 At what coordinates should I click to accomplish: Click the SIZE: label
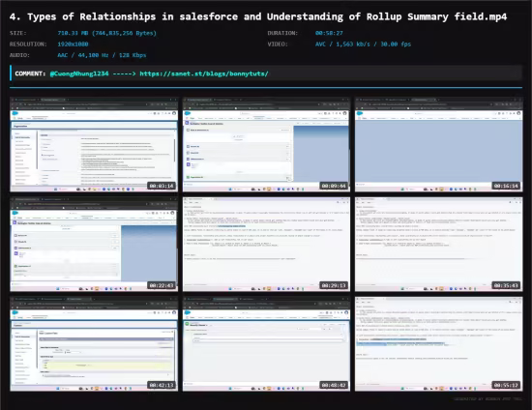pos(18,33)
